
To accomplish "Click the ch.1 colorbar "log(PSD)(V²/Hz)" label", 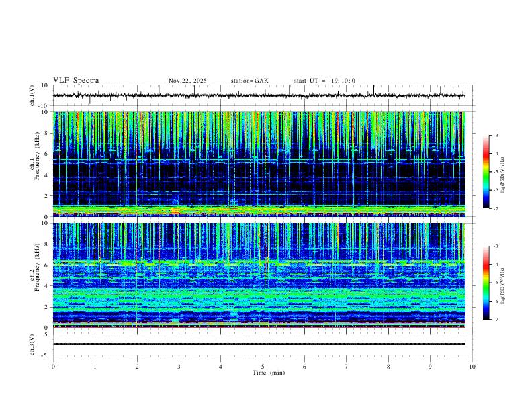I will pos(502,175).
